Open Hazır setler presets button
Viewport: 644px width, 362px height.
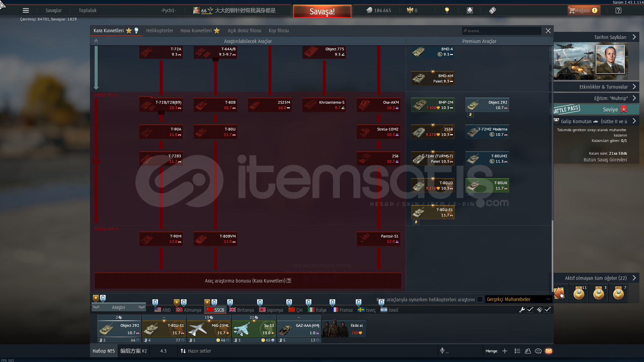196,351
